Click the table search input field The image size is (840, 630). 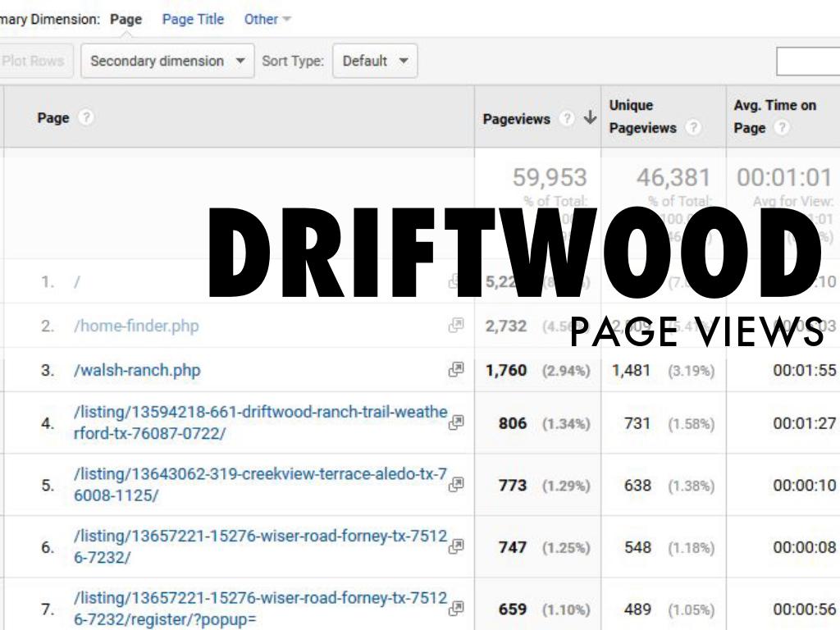click(x=808, y=62)
